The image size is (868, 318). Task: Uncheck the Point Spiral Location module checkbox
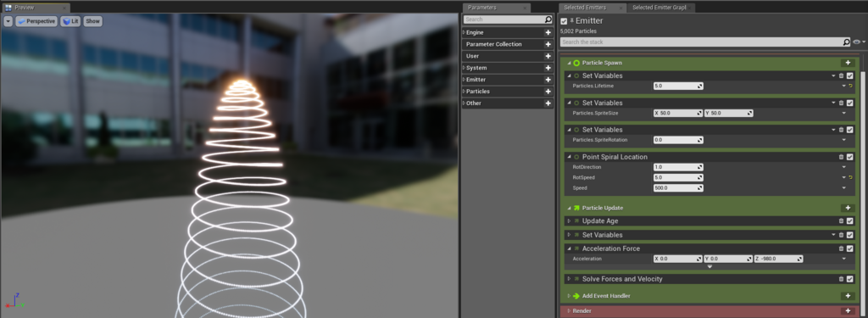849,157
